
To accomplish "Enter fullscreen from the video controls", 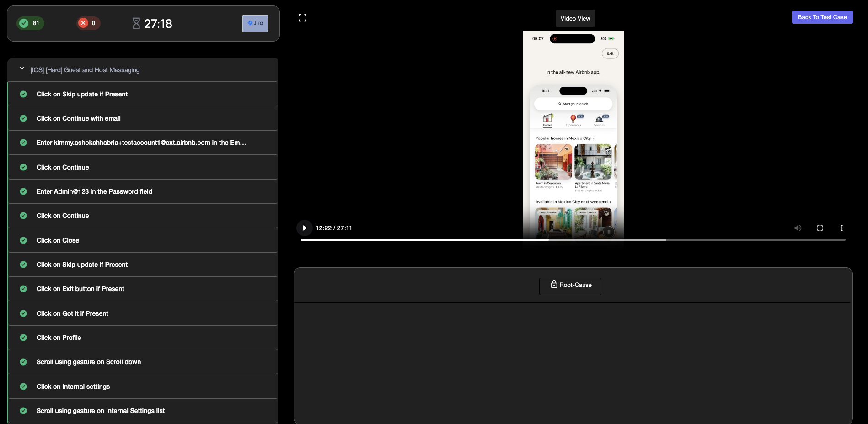I will tap(820, 228).
